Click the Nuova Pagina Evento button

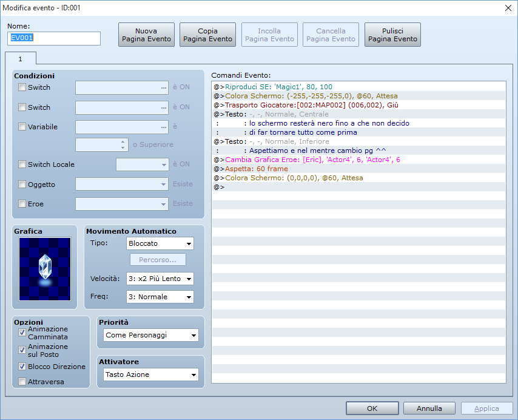coord(146,35)
